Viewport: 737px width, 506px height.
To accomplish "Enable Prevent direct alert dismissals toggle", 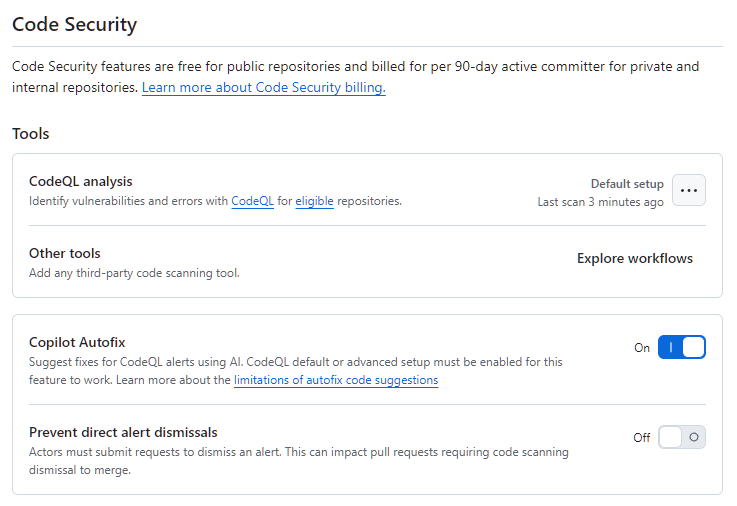I will coord(682,437).
